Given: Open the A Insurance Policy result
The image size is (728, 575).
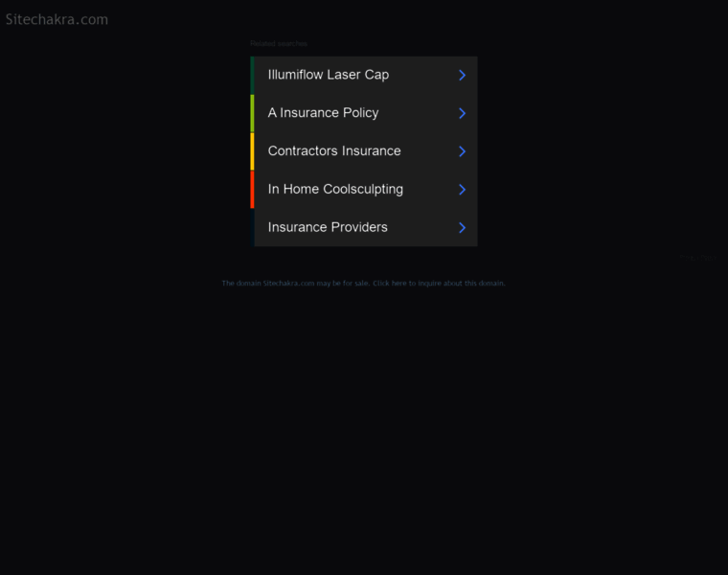Looking at the screenshot, I should pos(323,113).
